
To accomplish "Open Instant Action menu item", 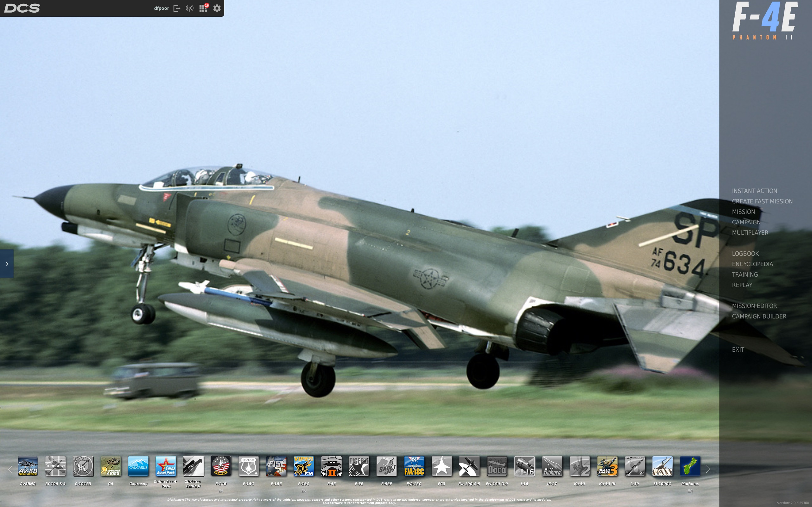I will pyautogui.click(x=754, y=191).
